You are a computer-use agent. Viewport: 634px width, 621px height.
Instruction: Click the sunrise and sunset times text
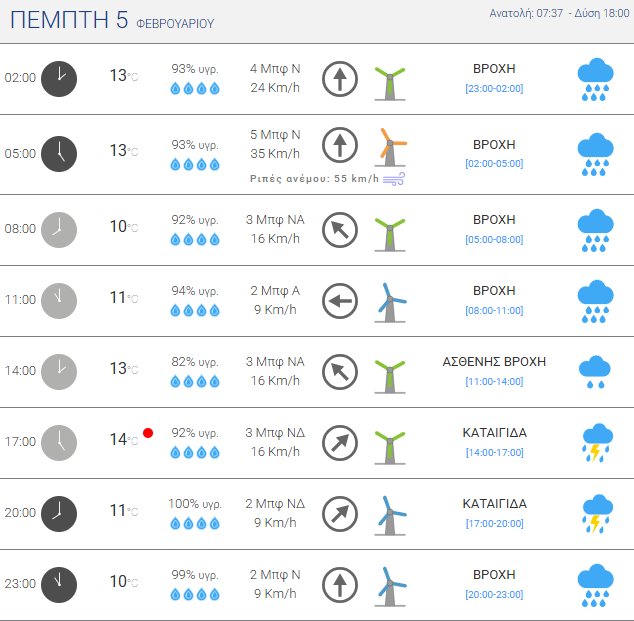click(x=559, y=13)
